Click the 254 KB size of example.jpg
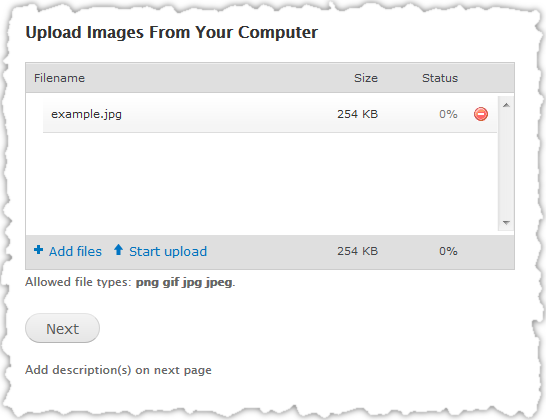The width and height of the screenshot is (546, 420). pos(357,114)
